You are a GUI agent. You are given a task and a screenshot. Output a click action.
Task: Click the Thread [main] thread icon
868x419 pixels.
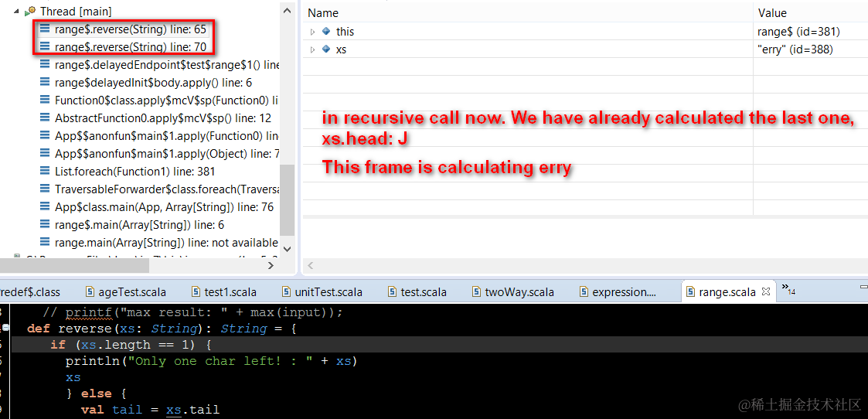[30, 11]
